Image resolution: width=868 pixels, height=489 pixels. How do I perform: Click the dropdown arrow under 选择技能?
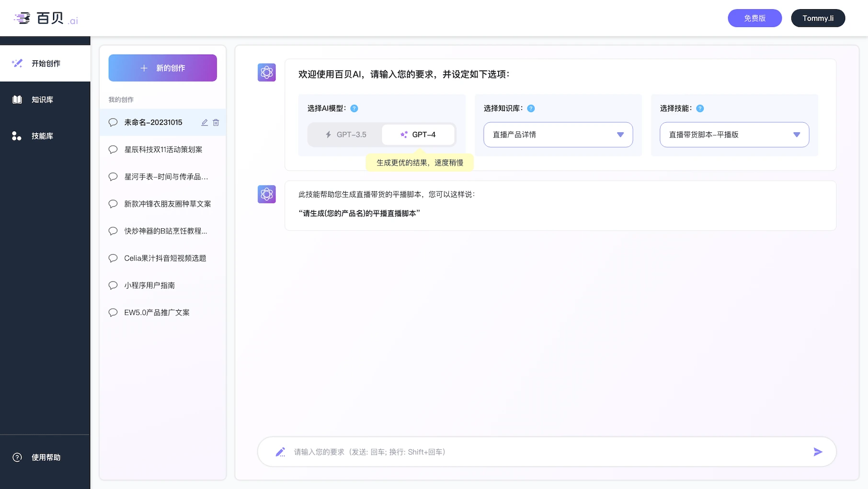797,135
